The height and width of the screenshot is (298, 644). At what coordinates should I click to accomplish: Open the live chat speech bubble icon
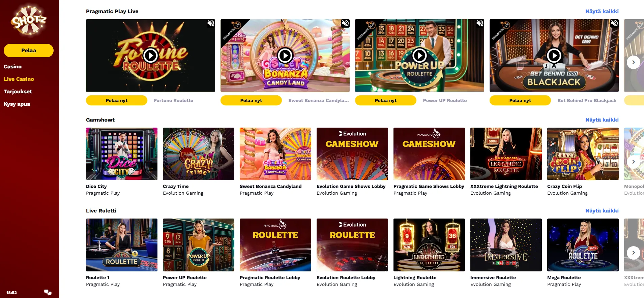tap(48, 292)
